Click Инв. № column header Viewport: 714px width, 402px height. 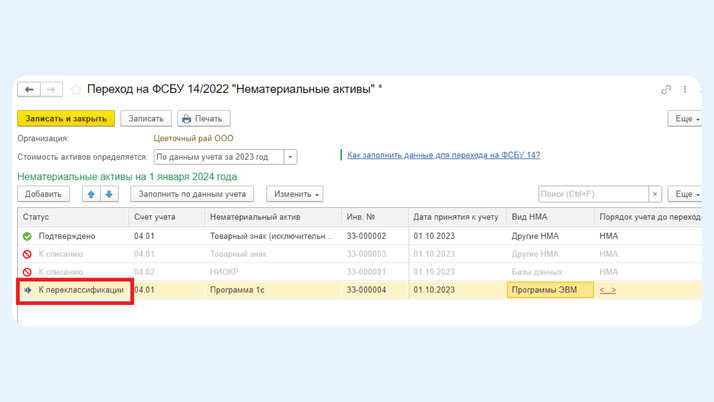coord(375,217)
